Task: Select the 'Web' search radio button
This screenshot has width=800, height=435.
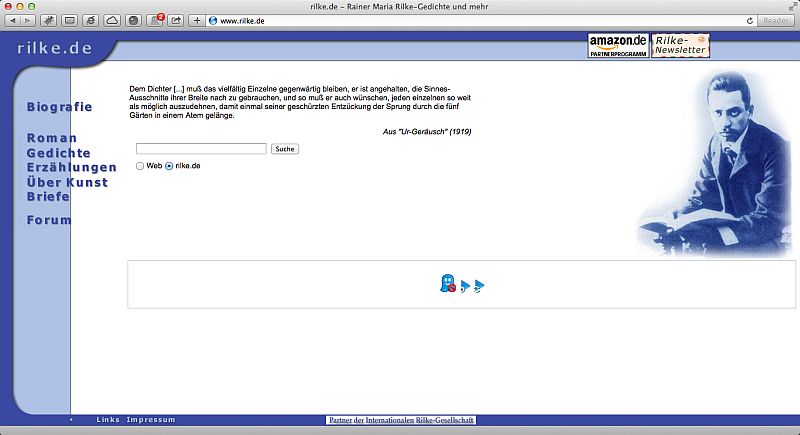Action: (x=140, y=166)
